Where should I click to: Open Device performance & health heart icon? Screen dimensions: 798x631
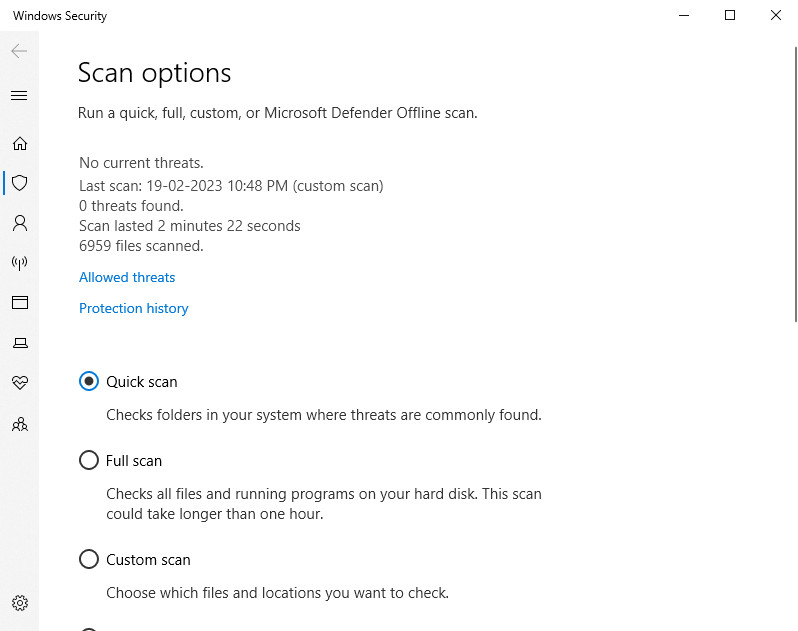[x=20, y=383]
